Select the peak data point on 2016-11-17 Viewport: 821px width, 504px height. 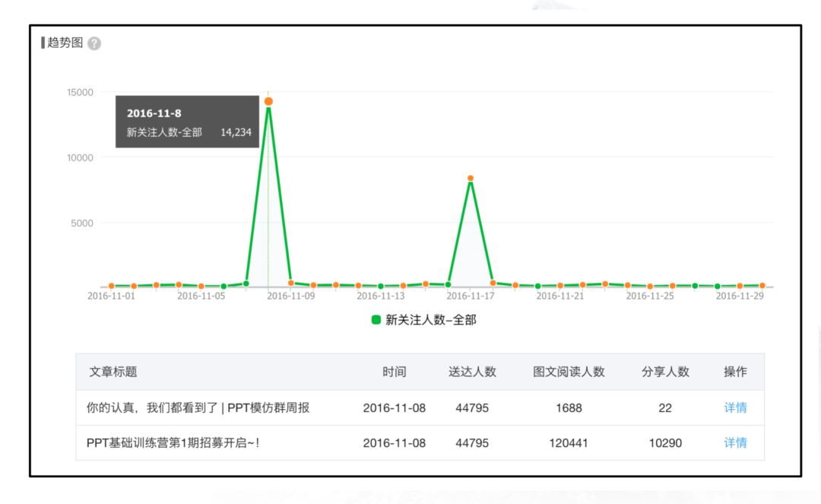[471, 179]
